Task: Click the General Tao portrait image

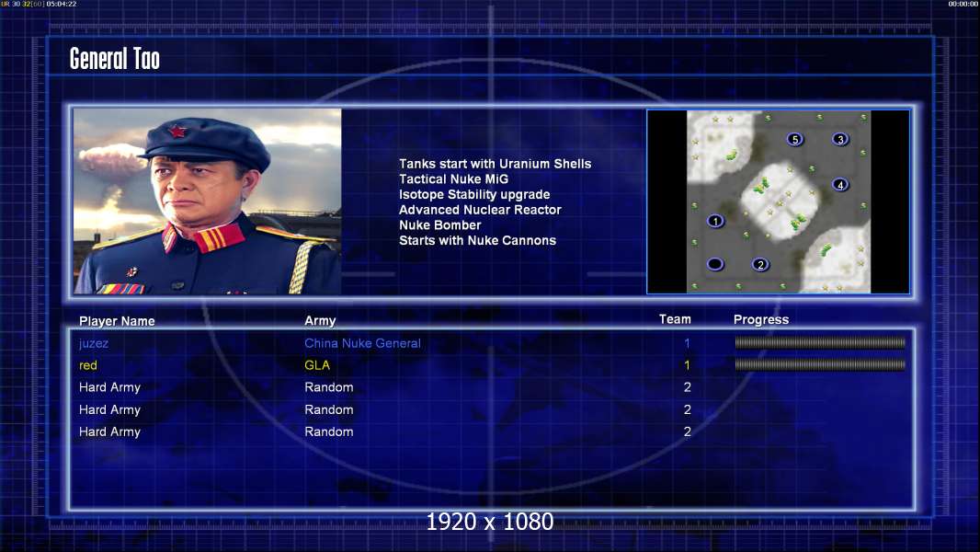Action: point(207,201)
